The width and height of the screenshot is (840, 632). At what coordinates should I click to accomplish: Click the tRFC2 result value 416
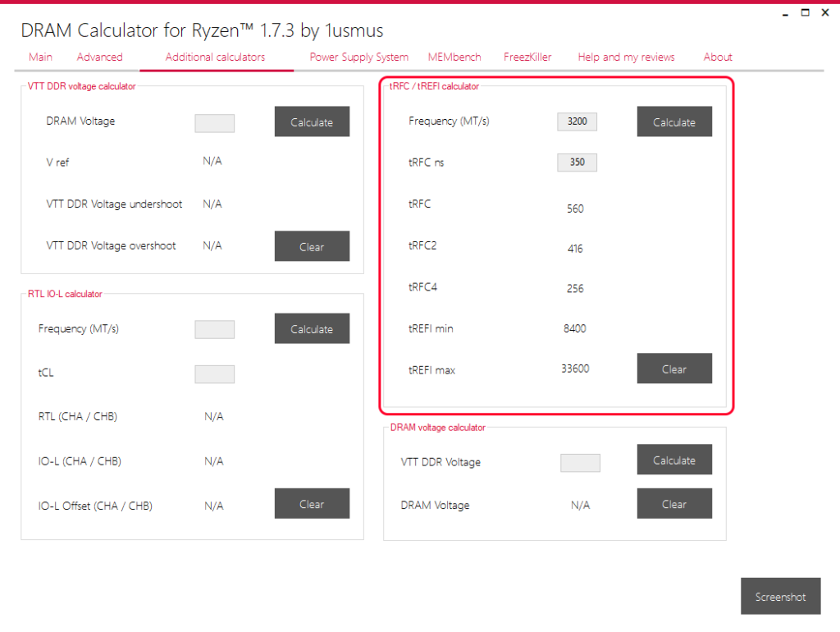point(575,249)
